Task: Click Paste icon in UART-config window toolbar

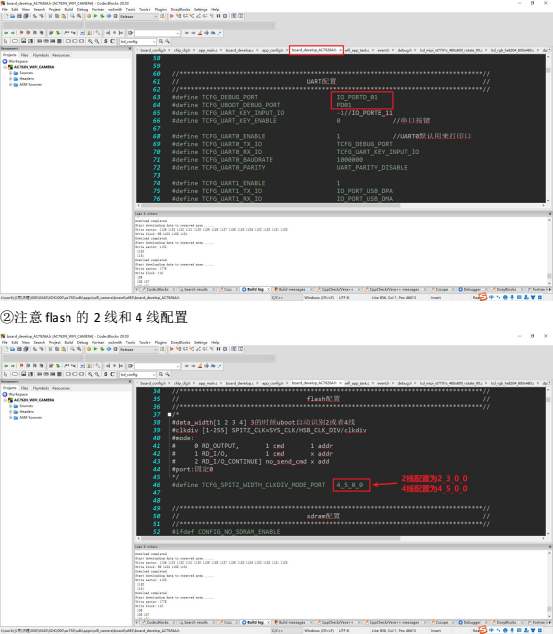Action: (63, 16)
